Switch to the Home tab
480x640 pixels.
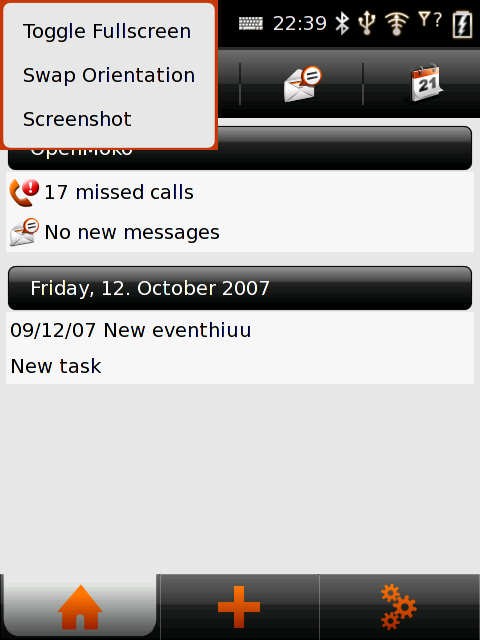[x=78, y=607]
